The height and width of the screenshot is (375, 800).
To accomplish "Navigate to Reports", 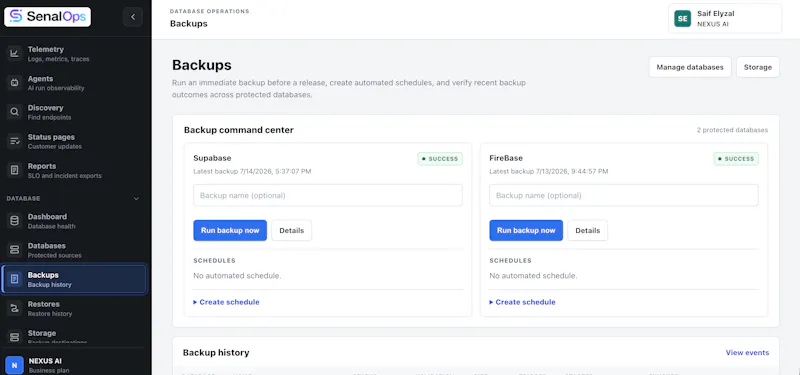I will (x=74, y=170).
